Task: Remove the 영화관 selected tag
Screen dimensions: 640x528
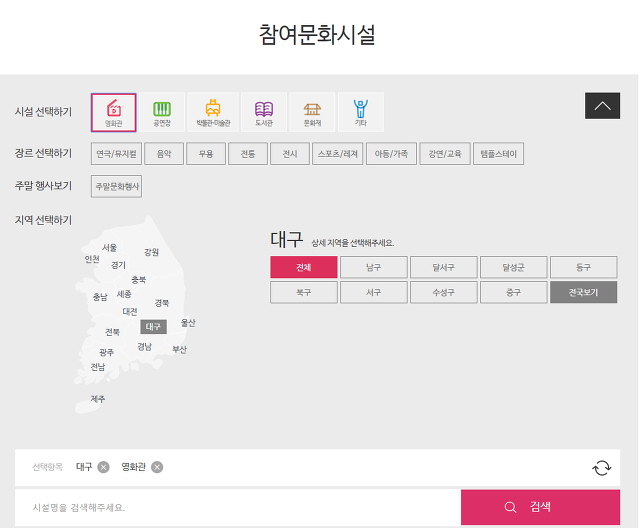Action: [x=157, y=467]
